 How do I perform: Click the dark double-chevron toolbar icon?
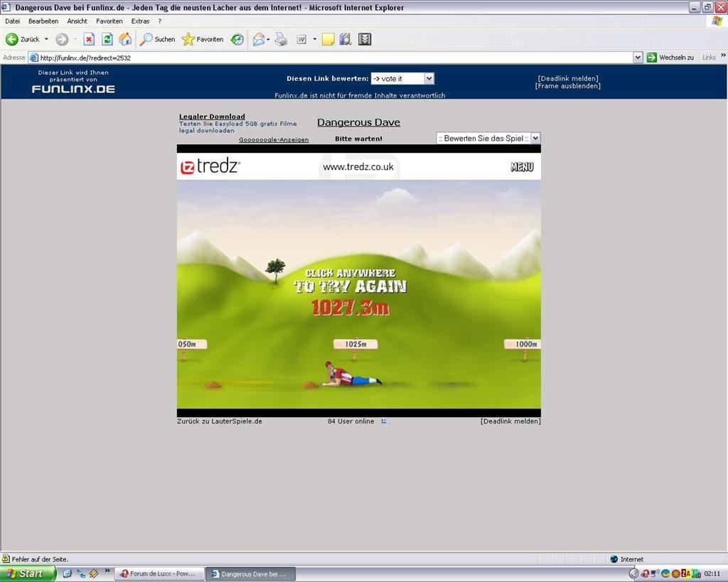tap(365, 40)
